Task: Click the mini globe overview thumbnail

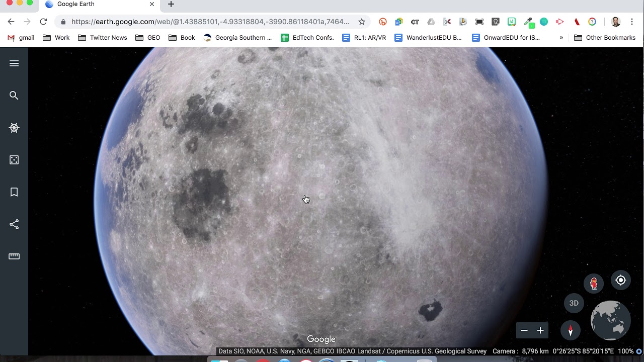Action: pyautogui.click(x=610, y=321)
